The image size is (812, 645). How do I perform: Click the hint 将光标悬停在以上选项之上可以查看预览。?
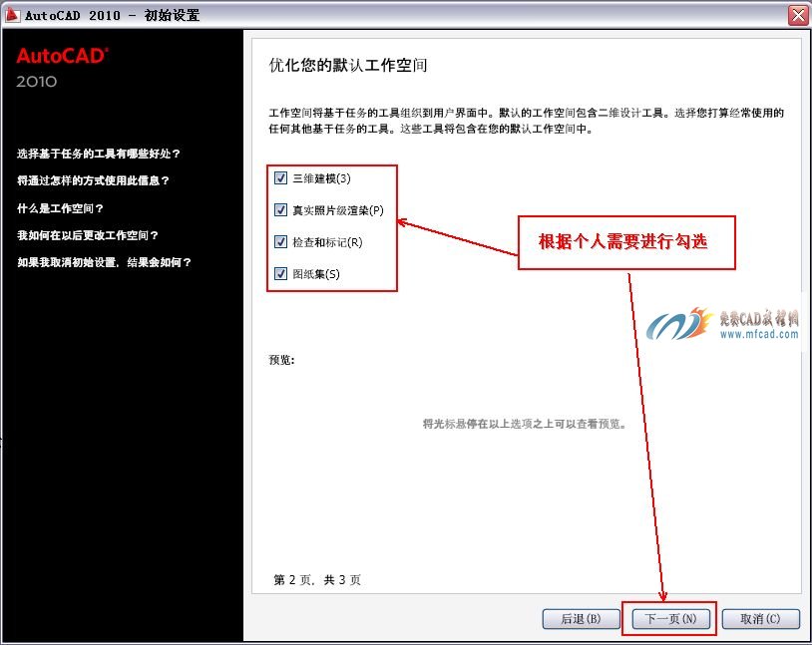[525, 424]
